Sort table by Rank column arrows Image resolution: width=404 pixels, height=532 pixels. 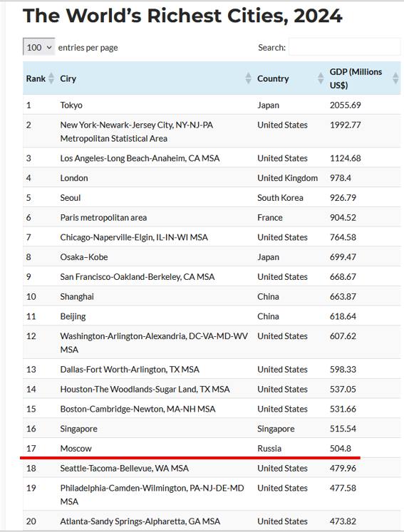tap(51, 78)
